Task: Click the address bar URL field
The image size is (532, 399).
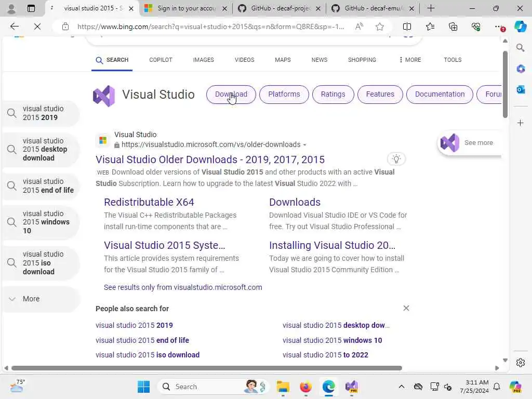Action: coord(211,26)
